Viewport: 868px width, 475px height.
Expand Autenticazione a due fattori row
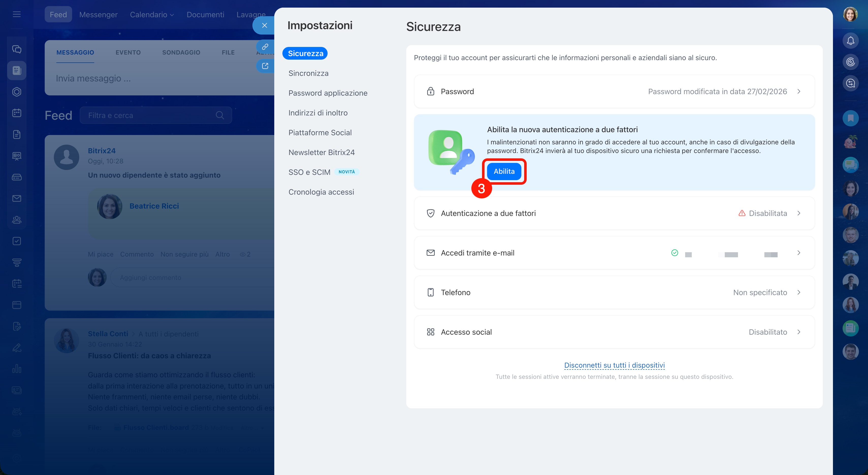799,213
